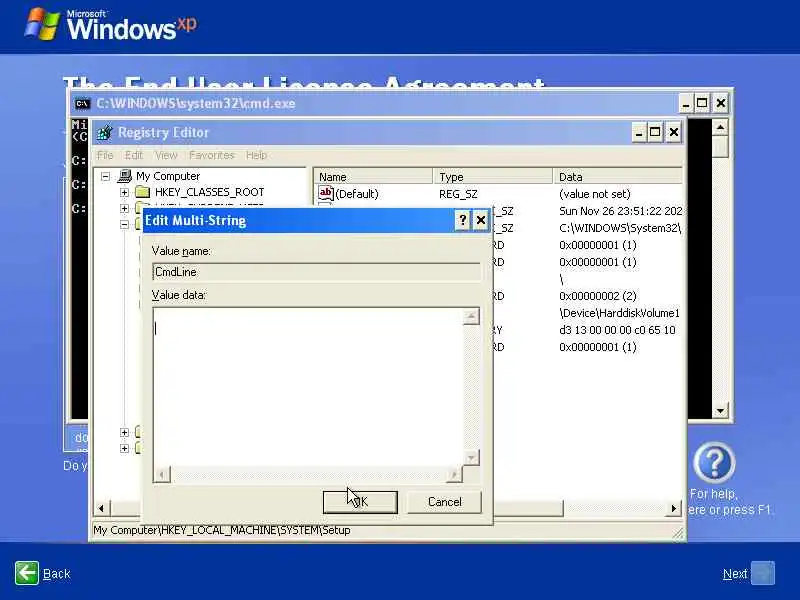
Task: Click the down arrow of Value data vertical scrollbar
Action: (471, 457)
